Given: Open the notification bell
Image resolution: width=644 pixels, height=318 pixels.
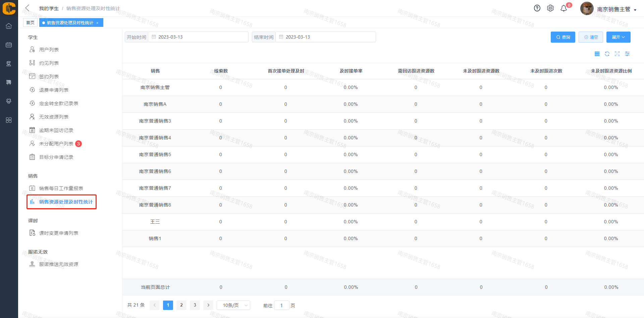Looking at the screenshot, I should pyautogui.click(x=564, y=8).
